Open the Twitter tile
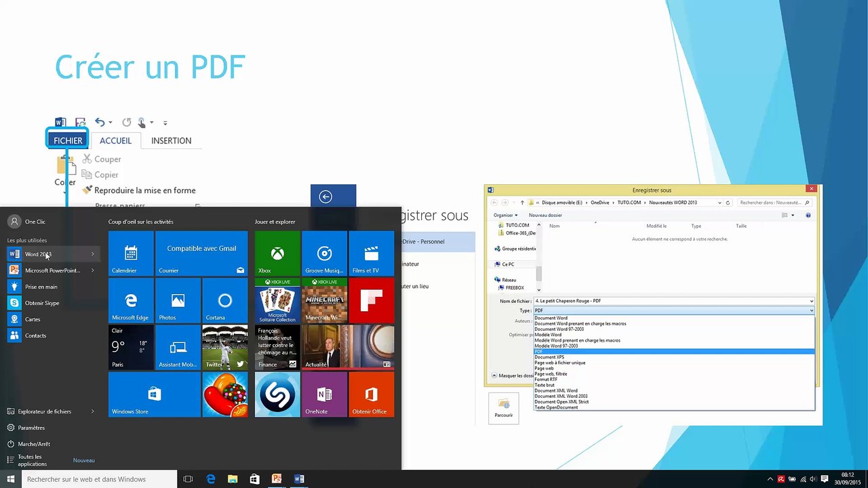 point(225,348)
